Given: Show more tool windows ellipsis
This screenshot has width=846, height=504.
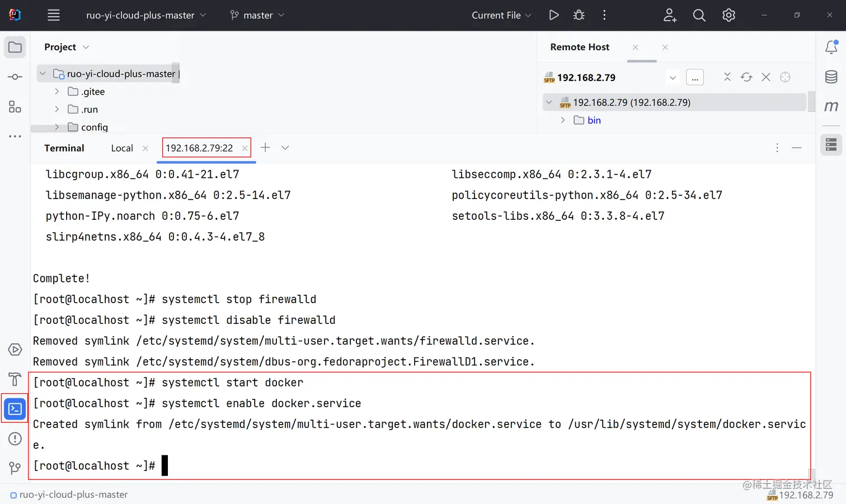Looking at the screenshot, I should coord(15,136).
